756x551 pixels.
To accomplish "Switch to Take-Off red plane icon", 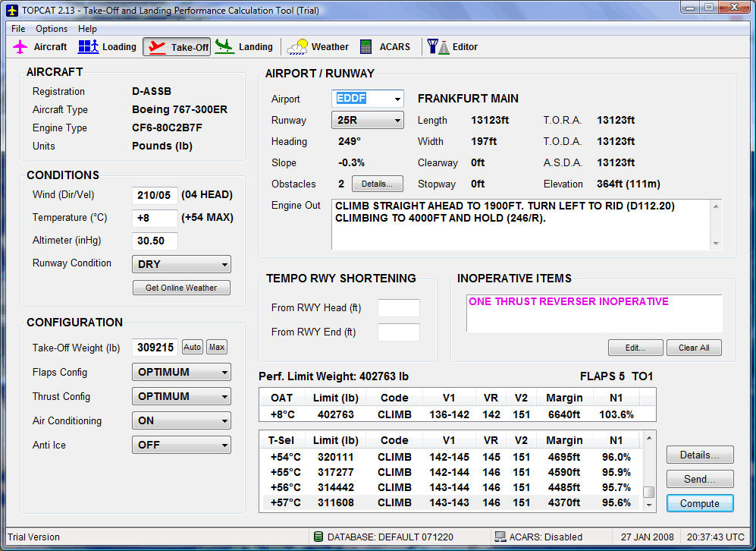I will [157, 47].
